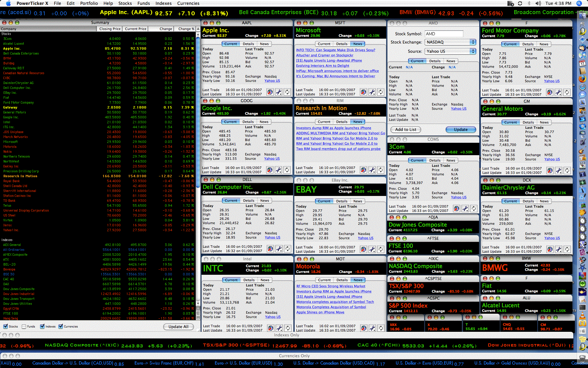The height and width of the screenshot is (368, 588).
Task: Uncheck the Stocks checkbox
Action: point(6,326)
